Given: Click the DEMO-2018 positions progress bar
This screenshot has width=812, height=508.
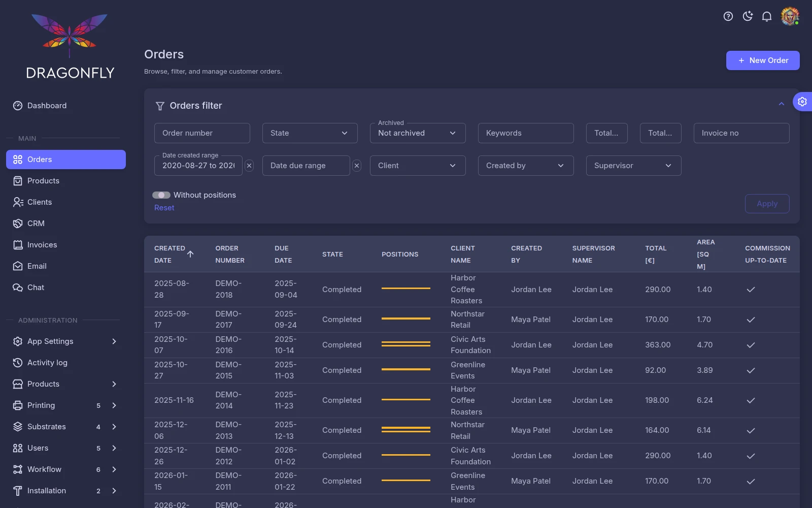Looking at the screenshot, I should (406, 289).
